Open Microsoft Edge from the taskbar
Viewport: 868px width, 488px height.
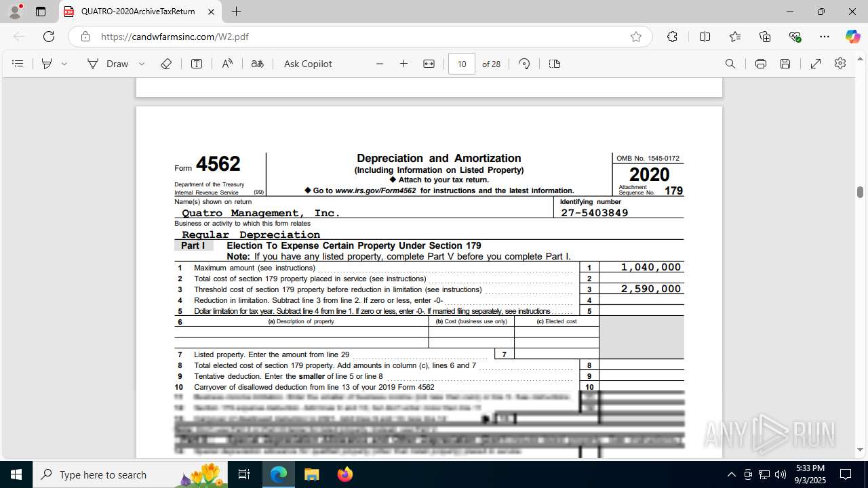coord(279,474)
